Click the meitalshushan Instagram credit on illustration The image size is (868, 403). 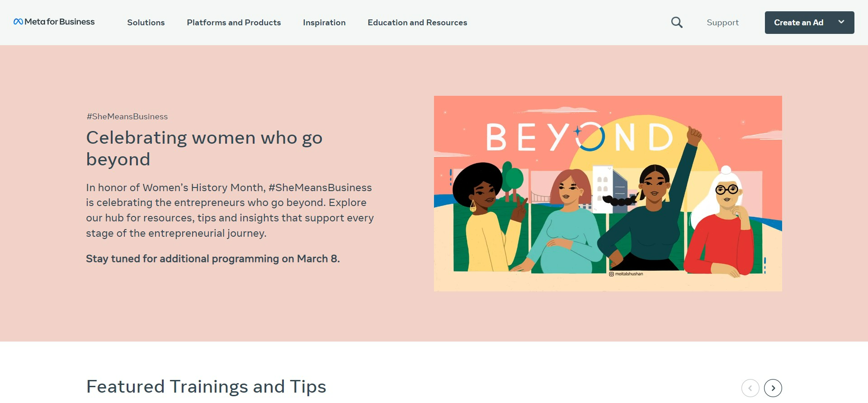(x=626, y=274)
